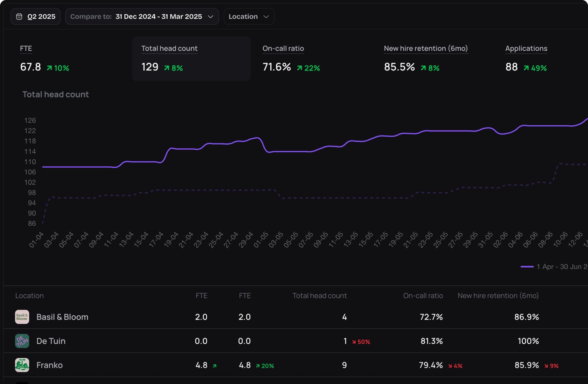The image size is (588, 384).
Task: Sort table by Total head count column
Action: click(319, 296)
